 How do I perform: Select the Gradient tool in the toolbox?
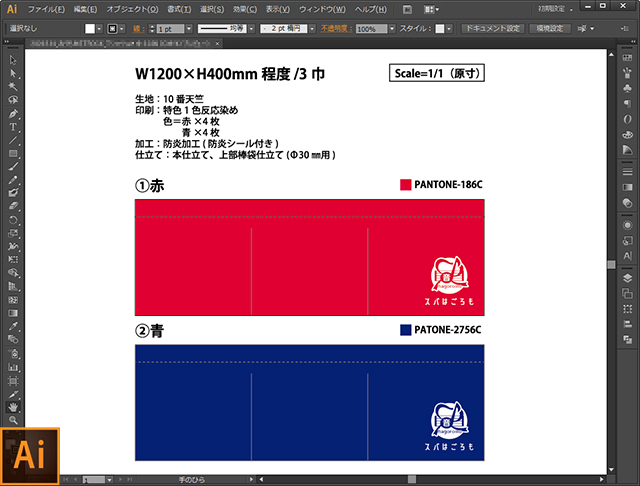point(13,313)
